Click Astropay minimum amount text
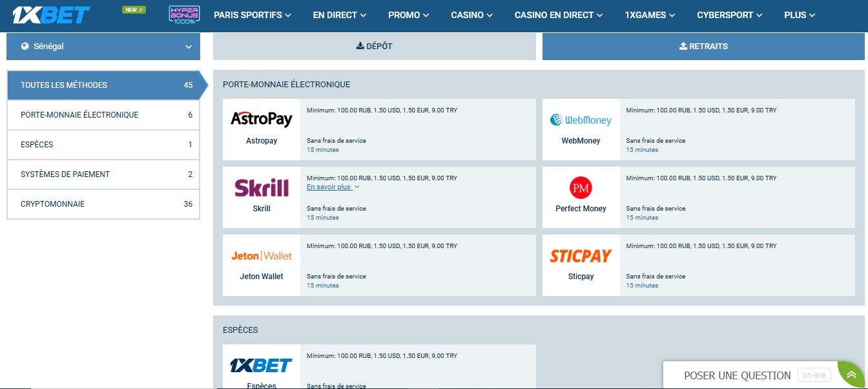Image resolution: width=868 pixels, height=389 pixels. 382,110
